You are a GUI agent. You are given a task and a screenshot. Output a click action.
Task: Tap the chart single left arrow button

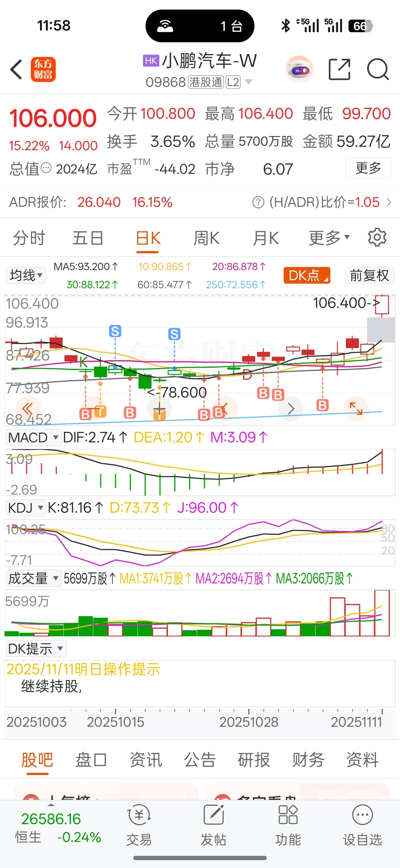coord(224,409)
